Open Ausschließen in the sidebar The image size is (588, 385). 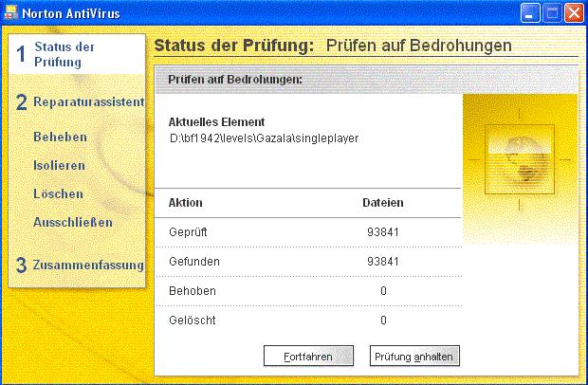coord(73,223)
